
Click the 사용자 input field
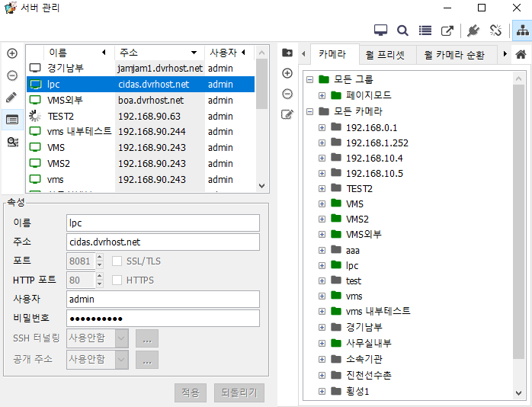163,299
